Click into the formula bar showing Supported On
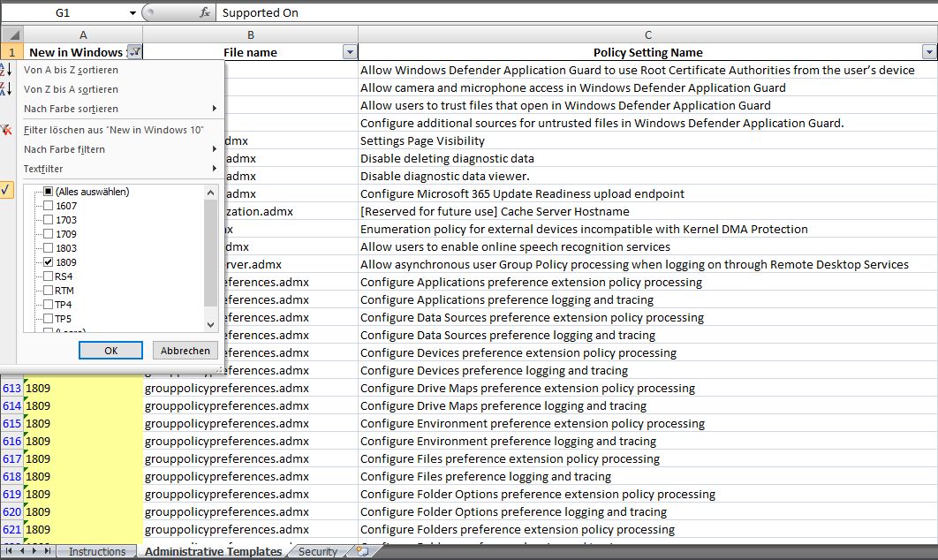This screenshot has width=938, height=560. [578, 12]
